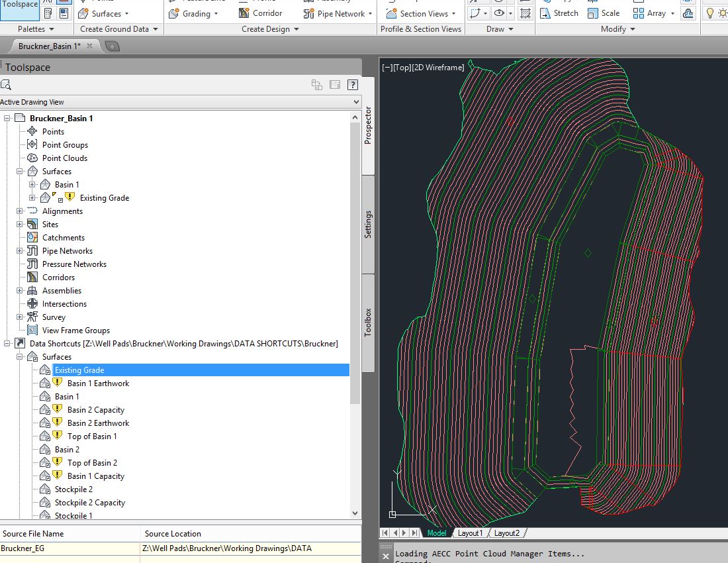Click the Intersections node icon
Screen dimensions: 728x563
pyautogui.click(x=32, y=304)
